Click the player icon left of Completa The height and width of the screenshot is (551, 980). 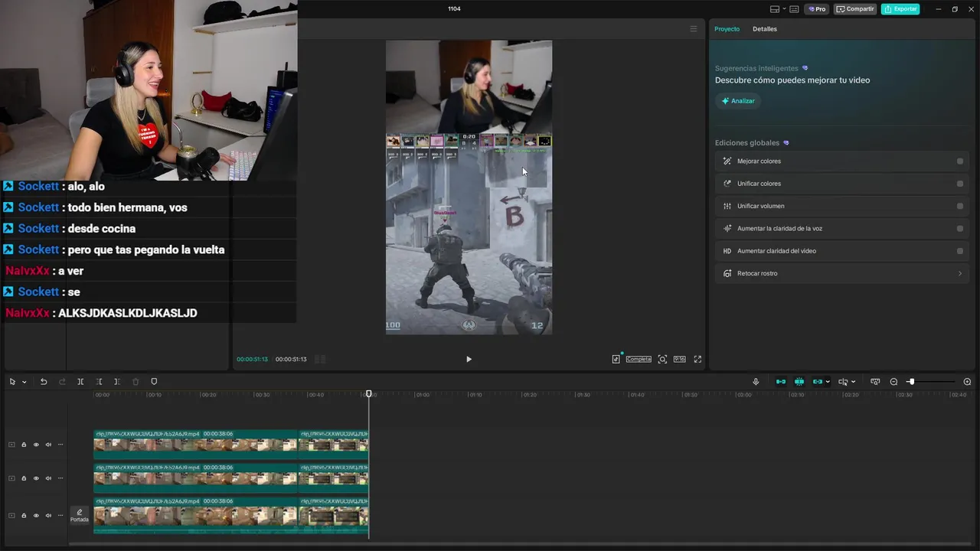[616, 359]
